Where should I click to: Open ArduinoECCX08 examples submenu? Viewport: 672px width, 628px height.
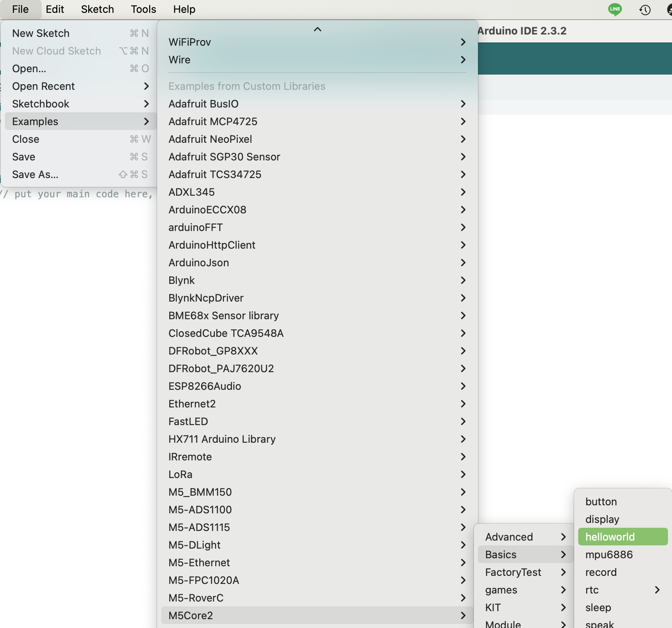(x=317, y=210)
